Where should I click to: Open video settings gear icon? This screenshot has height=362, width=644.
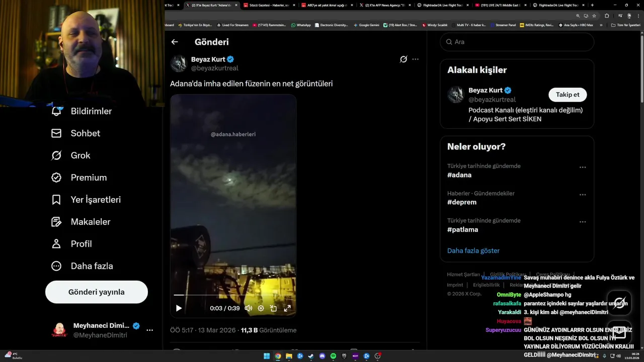tap(261, 308)
